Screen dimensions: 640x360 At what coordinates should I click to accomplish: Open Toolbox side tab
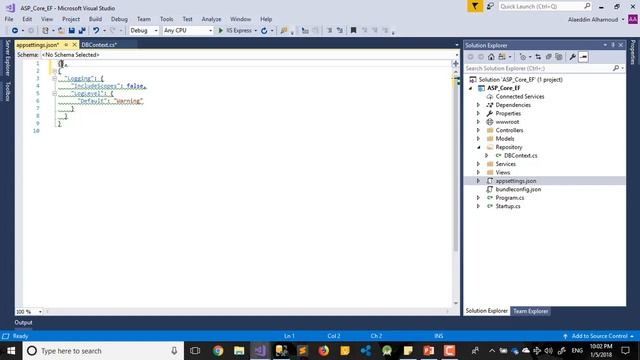pos(7,91)
